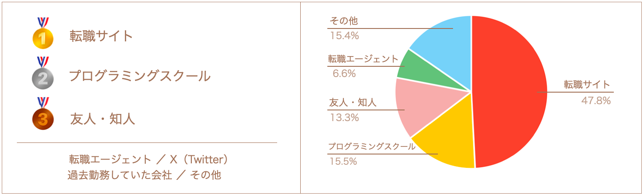Select the プログラミングスクール ranking text
This screenshot has height=195, width=644.
pos(139,76)
